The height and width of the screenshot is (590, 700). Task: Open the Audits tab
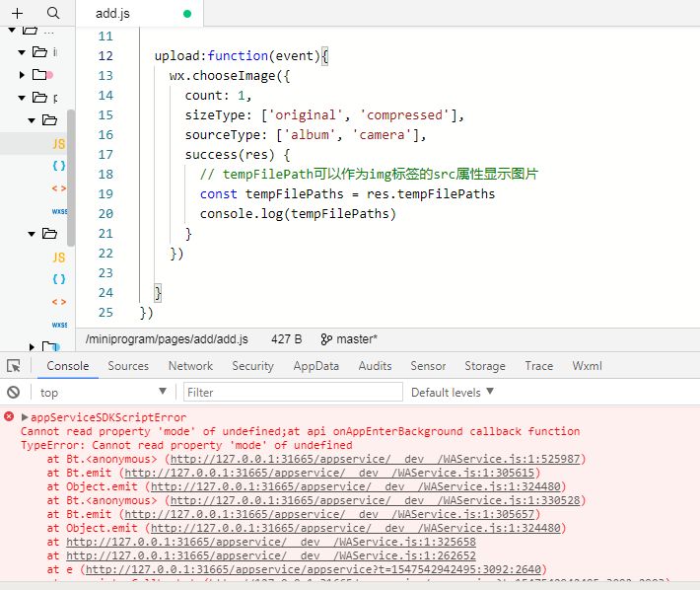pos(375,366)
